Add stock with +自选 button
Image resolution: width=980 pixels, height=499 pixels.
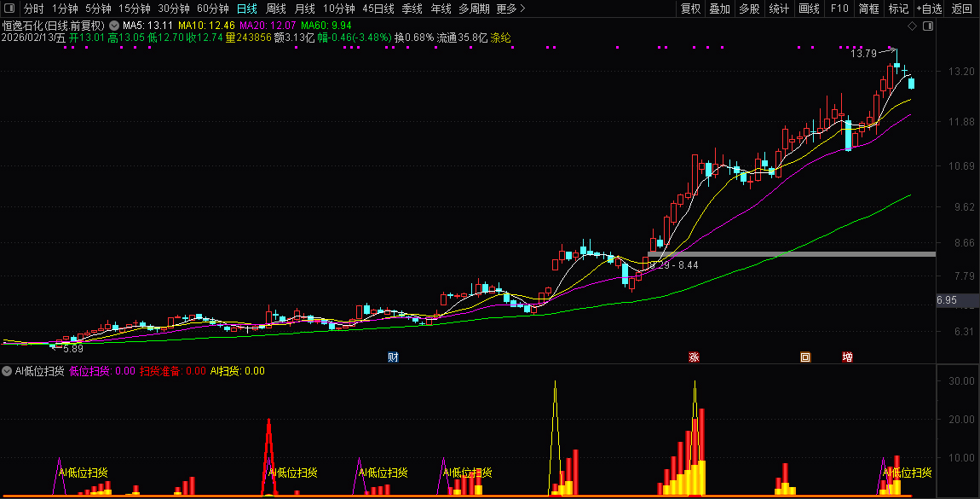coord(929,9)
